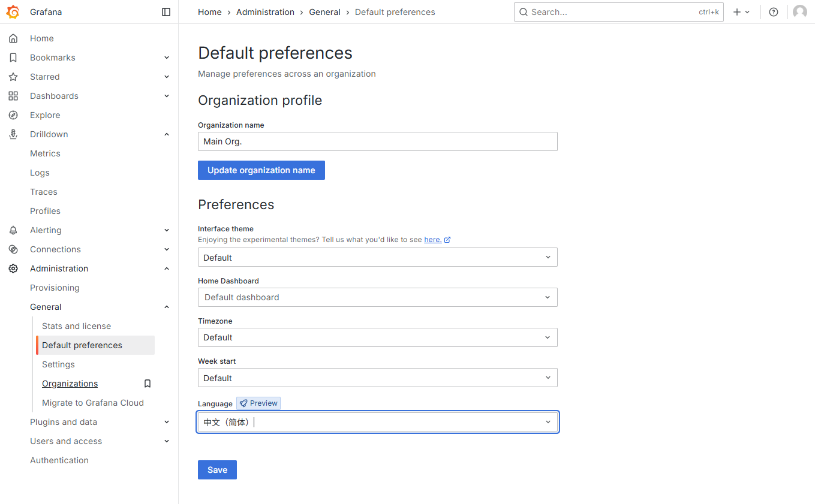Open the Logs drilldown page
Viewport: 815px width, 504px height.
point(40,173)
